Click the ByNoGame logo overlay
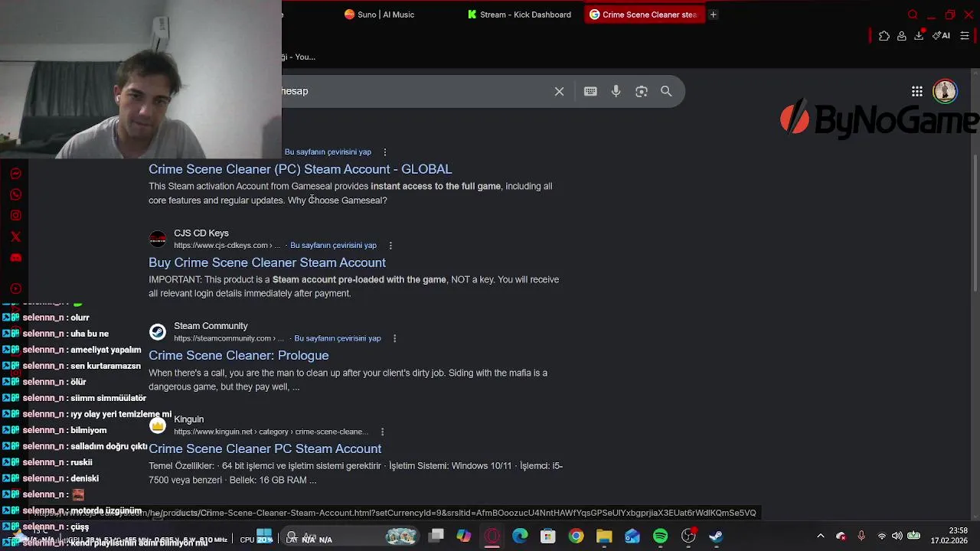The height and width of the screenshot is (551, 980). pyautogui.click(x=879, y=119)
